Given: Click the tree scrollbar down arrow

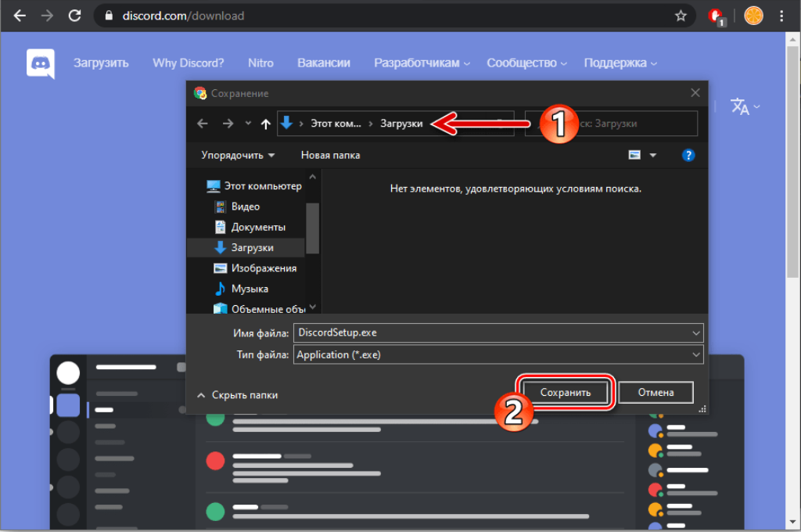Looking at the screenshot, I should click(x=313, y=307).
